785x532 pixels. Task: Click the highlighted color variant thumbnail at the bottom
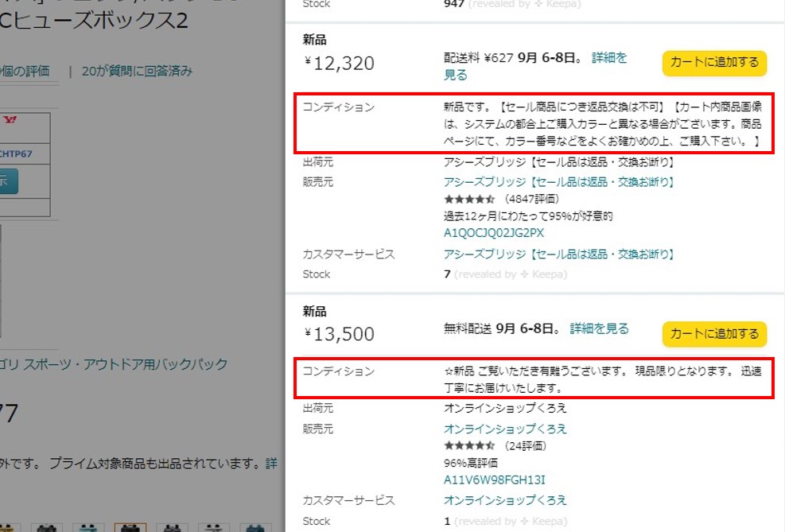click(x=130, y=527)
